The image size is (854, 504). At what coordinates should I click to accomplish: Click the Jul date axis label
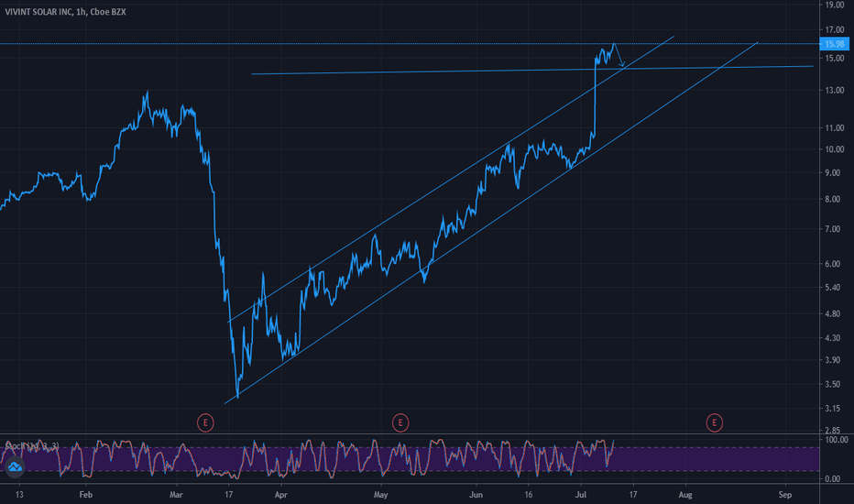(581, 495)
